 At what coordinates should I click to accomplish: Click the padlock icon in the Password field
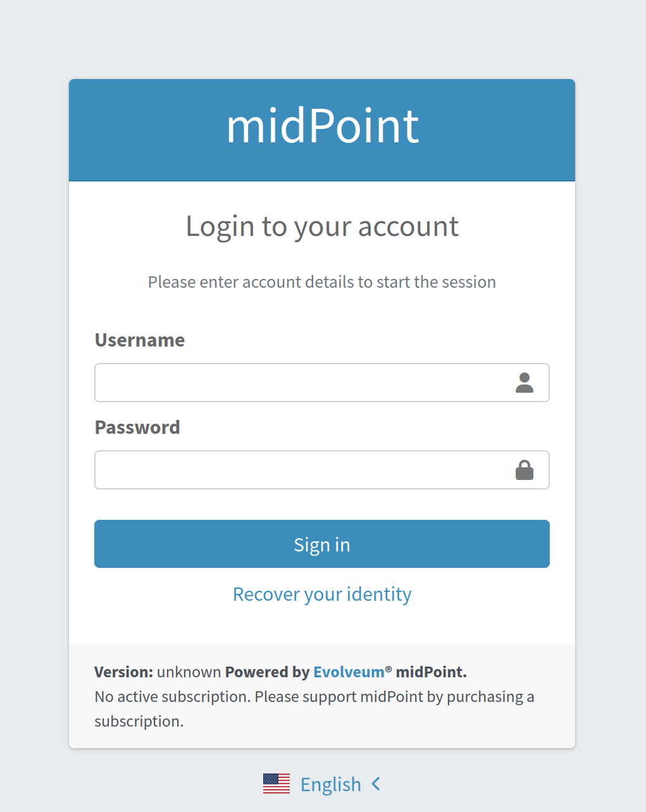(x=524, y=469)
